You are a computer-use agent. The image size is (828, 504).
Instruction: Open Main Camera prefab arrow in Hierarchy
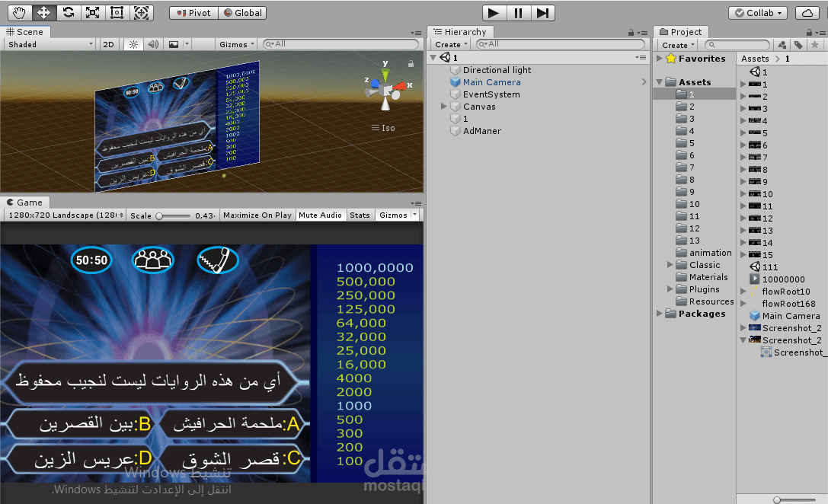pos(644,81)
